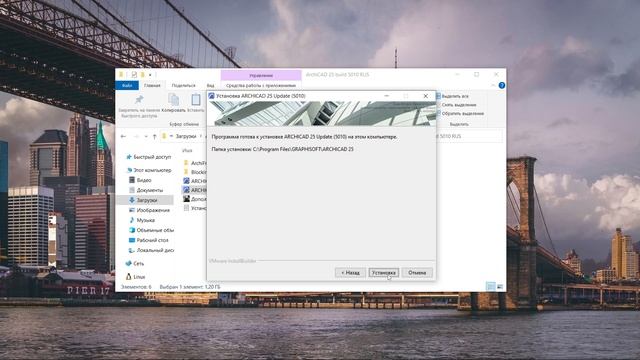The height and width of the screenshot is (360, 640).
Task: Select the Допол… file in list
Action: tap(195, 199)
